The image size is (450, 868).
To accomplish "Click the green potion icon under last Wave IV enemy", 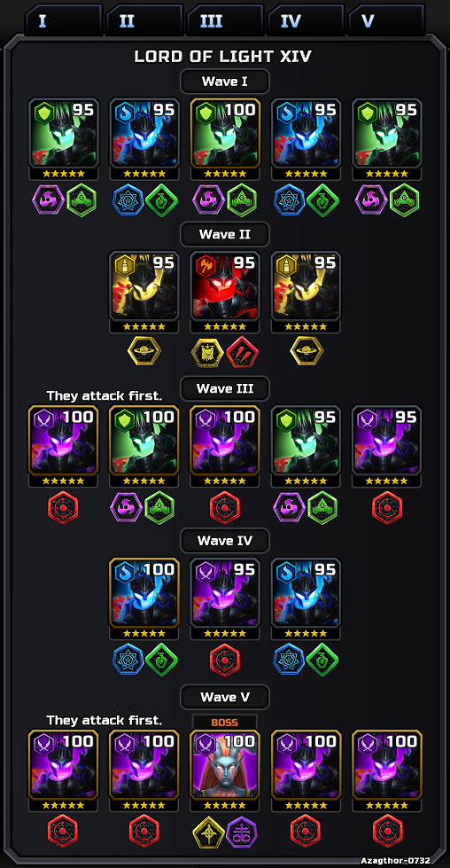I will [x=322, y=660].
